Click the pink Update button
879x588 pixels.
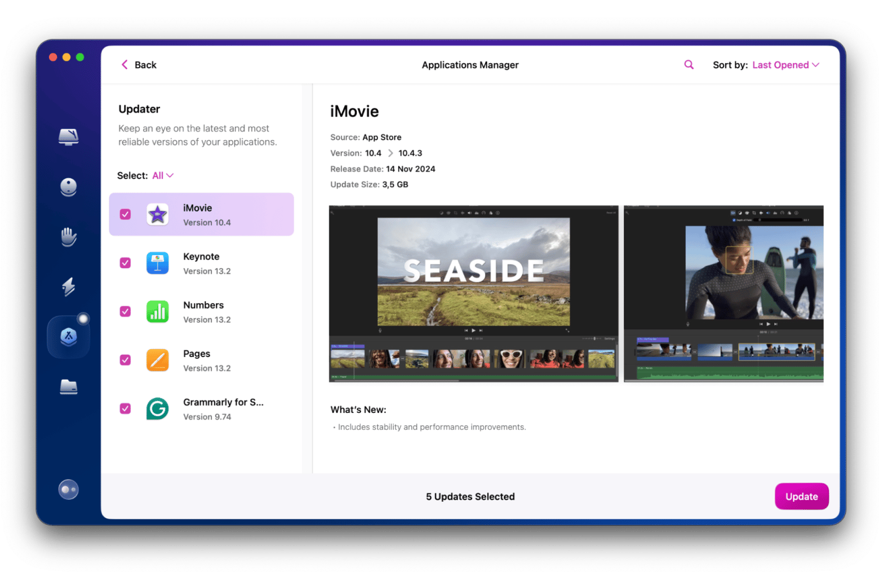coord(801,496)
